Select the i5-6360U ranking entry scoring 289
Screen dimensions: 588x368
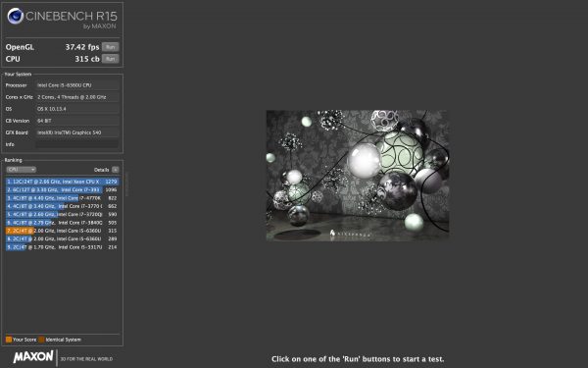pos(63,238)
